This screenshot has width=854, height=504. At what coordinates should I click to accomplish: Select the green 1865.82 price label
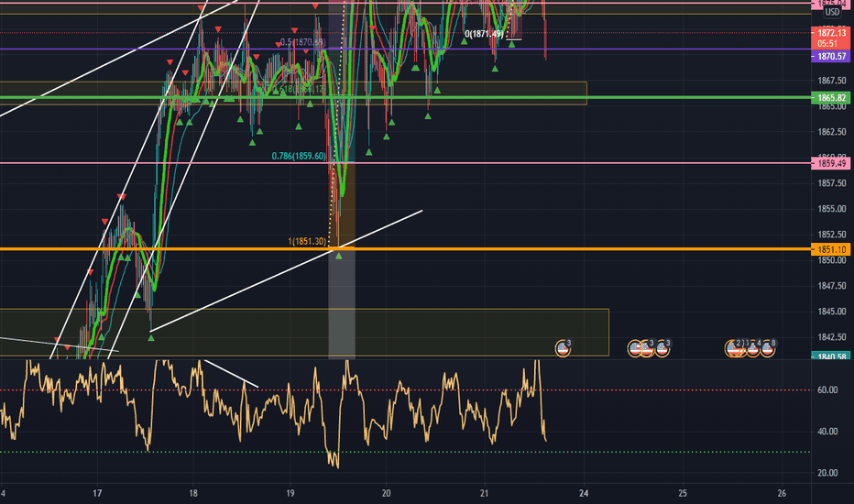(831, 98)
